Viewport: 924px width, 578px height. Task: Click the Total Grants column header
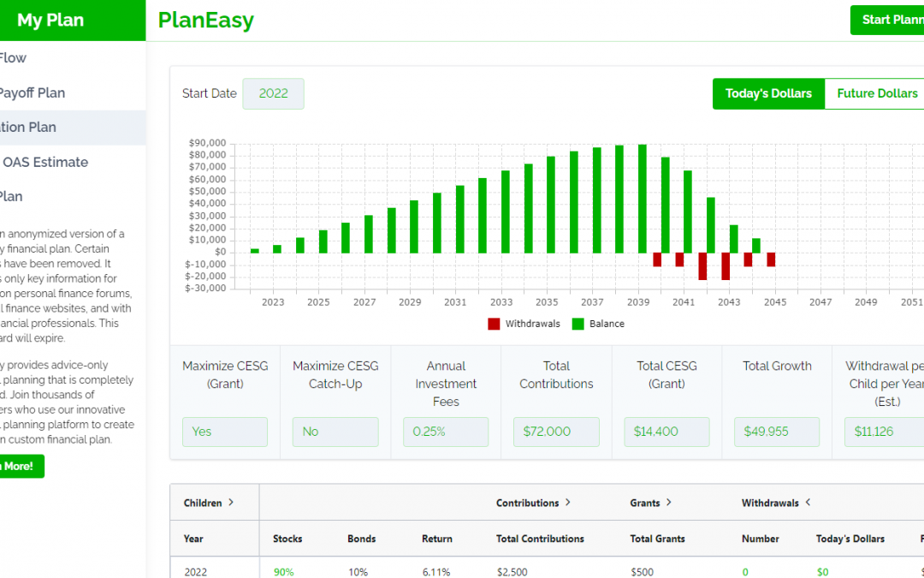tap(658, 539)
